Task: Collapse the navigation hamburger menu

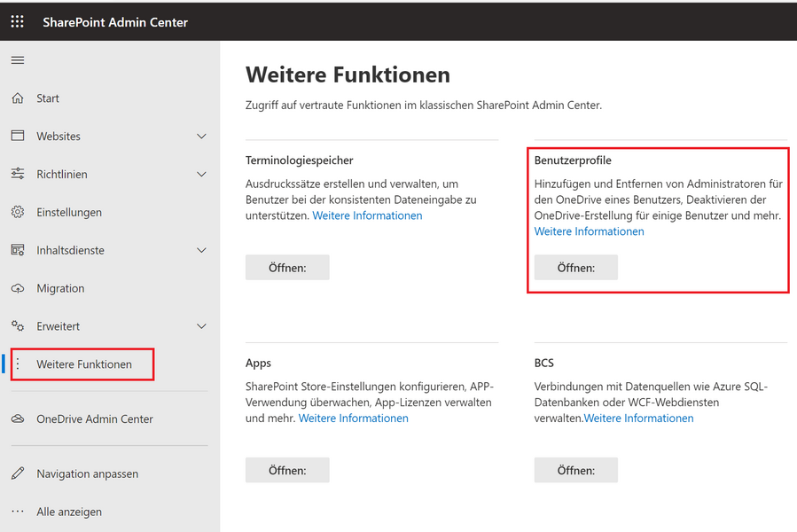Action: 18,60
